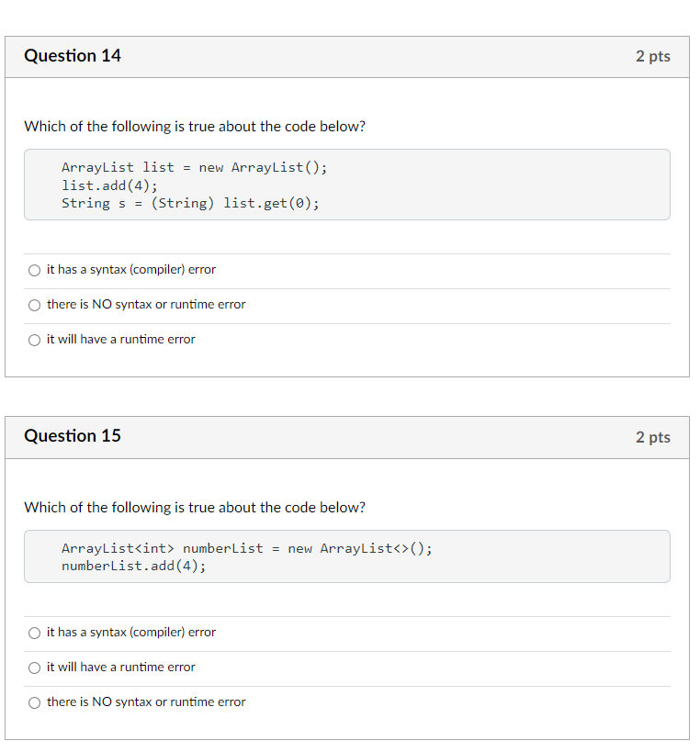Click the Question 14 prompt text above the code
This screenshot has height=752, width=700.
(x=195, y=127)
